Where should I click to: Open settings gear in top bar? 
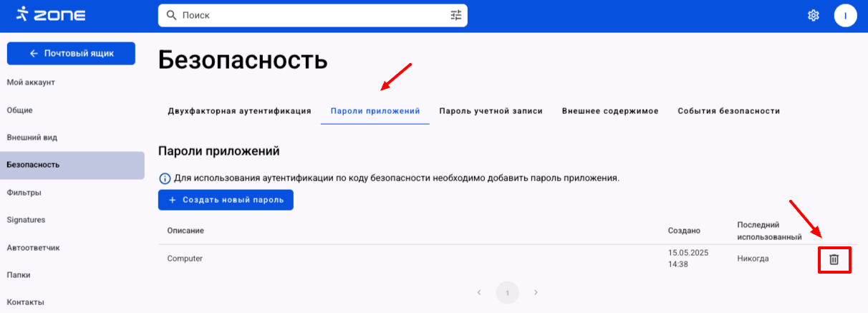click(x=814, y=15)
